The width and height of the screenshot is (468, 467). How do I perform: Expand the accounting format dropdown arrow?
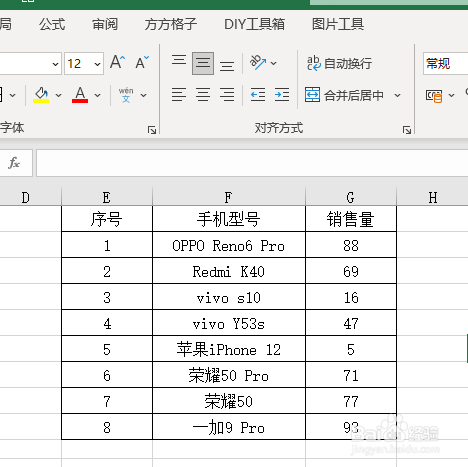(x=451, y=95)
